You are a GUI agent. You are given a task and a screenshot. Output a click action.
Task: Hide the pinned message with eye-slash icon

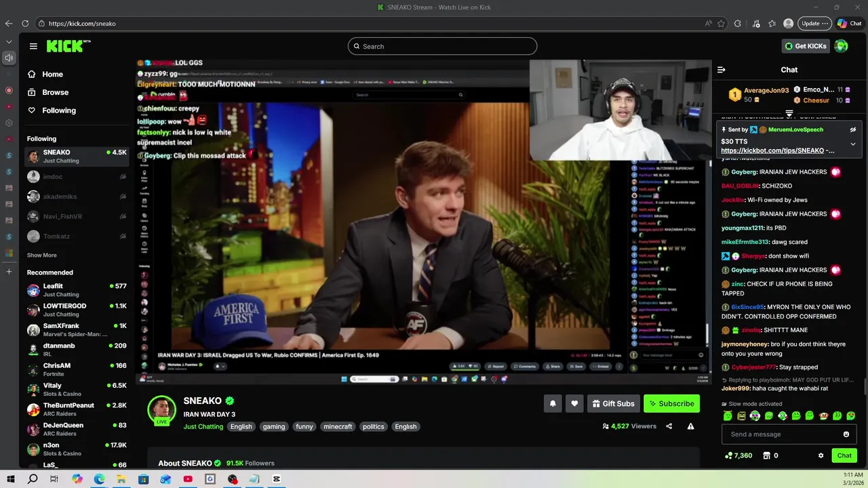pyautogui.click(x=853, y=129)
